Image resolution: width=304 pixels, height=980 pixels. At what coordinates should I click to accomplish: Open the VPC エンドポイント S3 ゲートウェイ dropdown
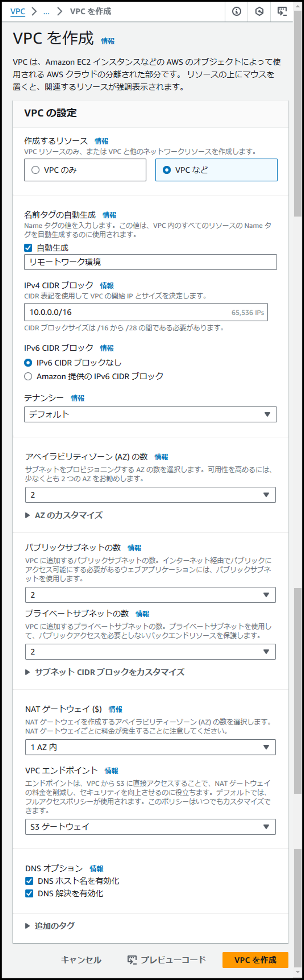pos(150,826)
